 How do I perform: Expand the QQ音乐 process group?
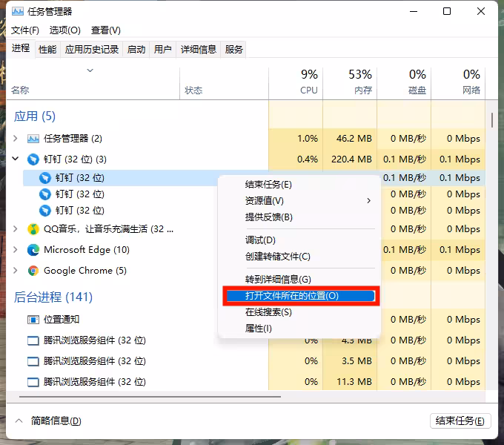point(15,229)
